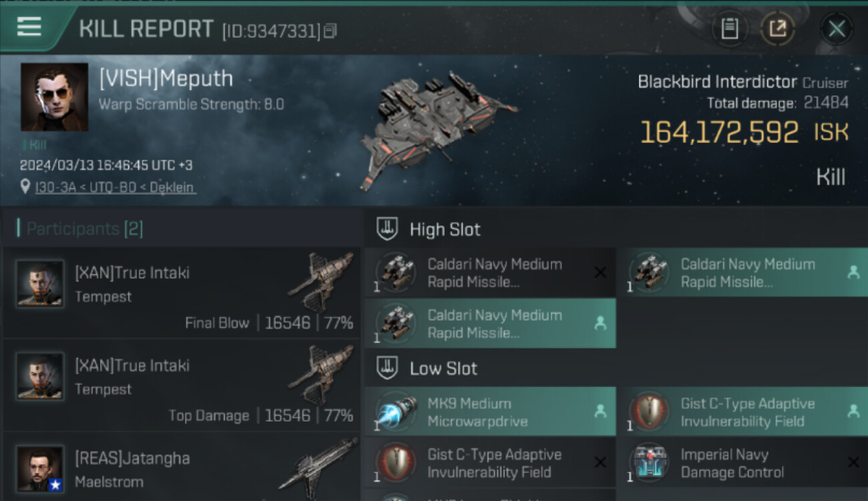Select True Intaki Top Damage entry
This screenshot has width=868, height=501.
click(x=182, y=385)
